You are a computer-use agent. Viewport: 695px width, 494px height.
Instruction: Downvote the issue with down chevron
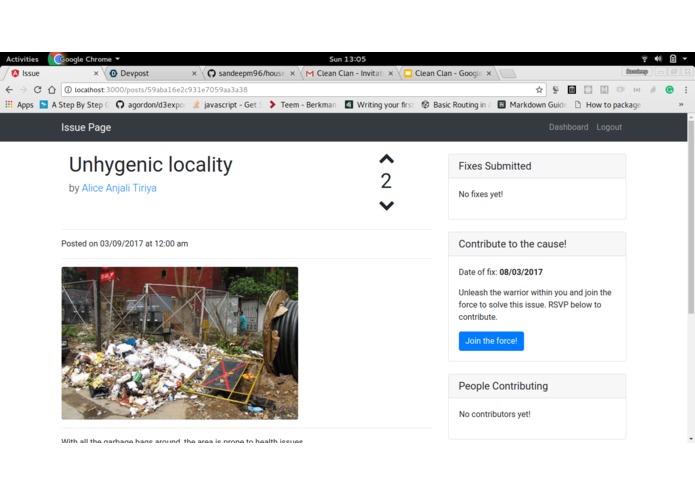tap(387, 206)
